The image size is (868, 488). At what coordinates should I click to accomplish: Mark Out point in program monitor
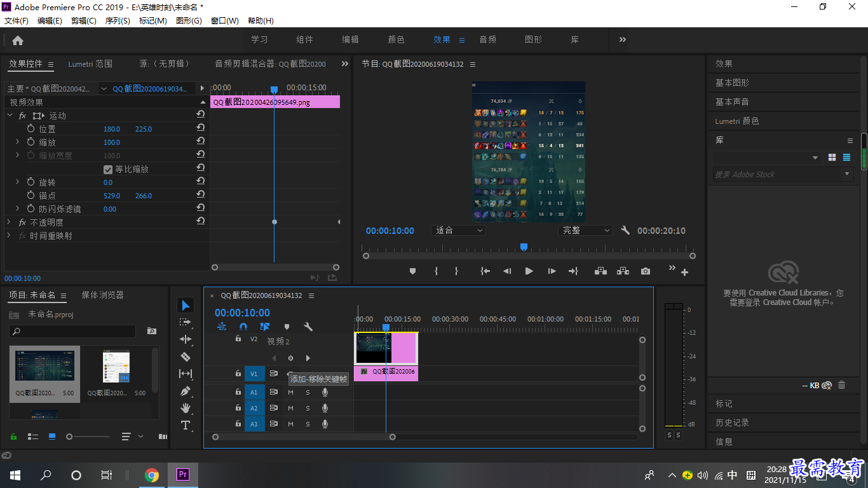pyautogui.click(x=456, y=271)
